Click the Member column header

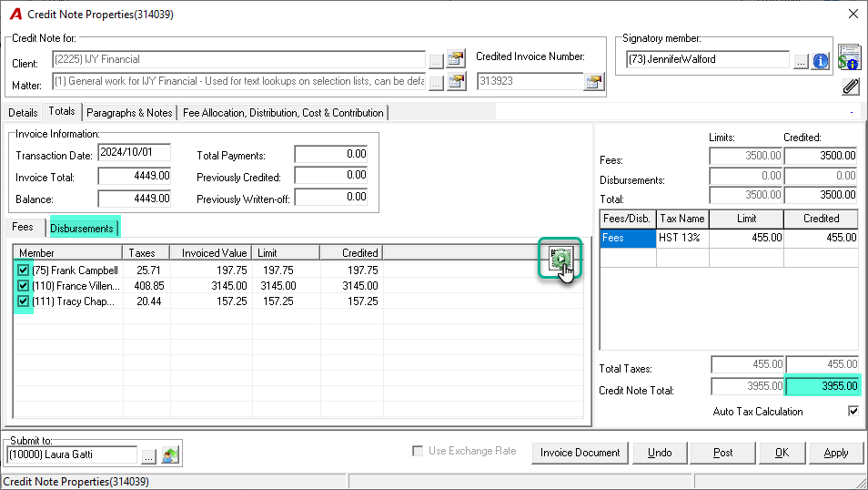click(x=67, y=253)
